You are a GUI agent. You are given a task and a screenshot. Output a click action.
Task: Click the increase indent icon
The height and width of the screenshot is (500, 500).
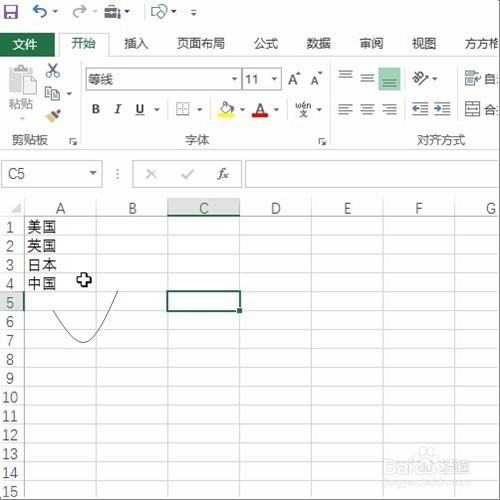(442, 109)
